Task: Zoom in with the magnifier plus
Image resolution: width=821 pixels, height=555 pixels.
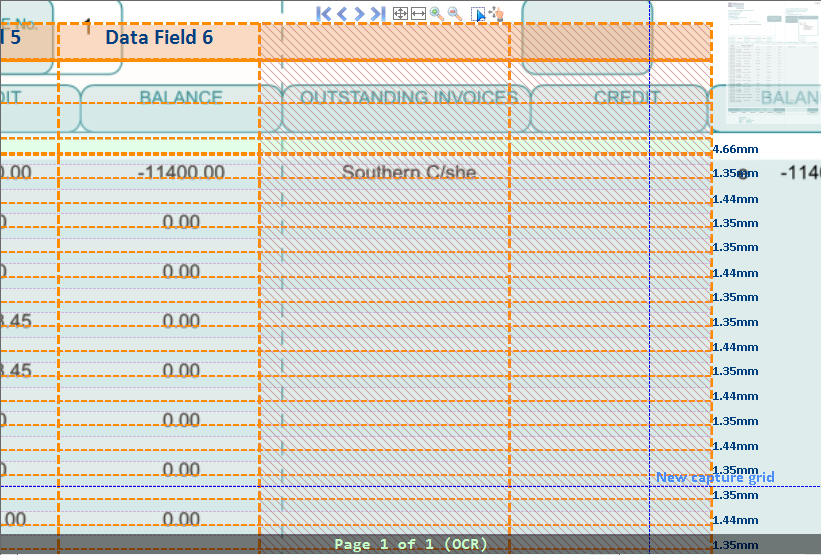Action: pyautogui.click(x=436, y=13)
